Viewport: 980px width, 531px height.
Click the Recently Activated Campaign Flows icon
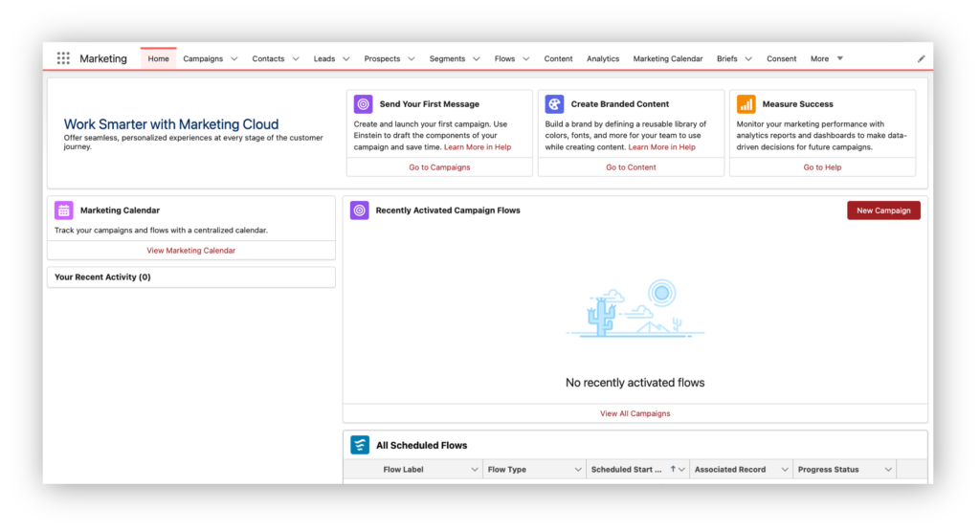click(360, 210)
